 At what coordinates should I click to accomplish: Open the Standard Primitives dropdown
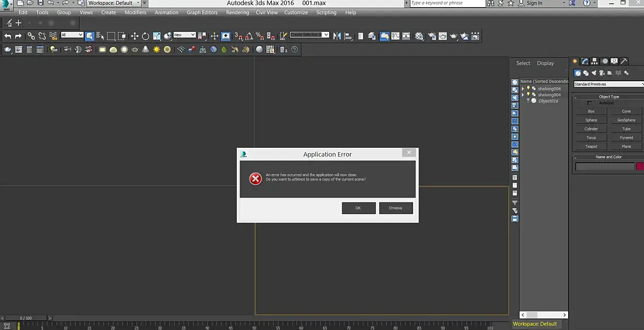pos(609,84)
